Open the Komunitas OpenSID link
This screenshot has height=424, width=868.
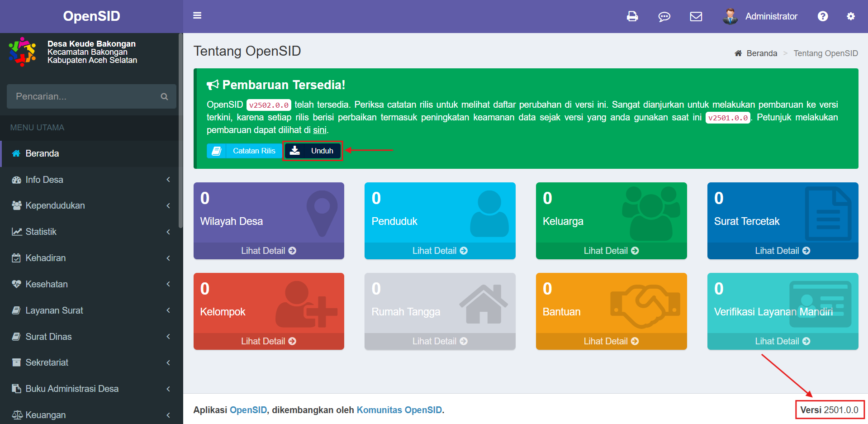pos(399,410)
